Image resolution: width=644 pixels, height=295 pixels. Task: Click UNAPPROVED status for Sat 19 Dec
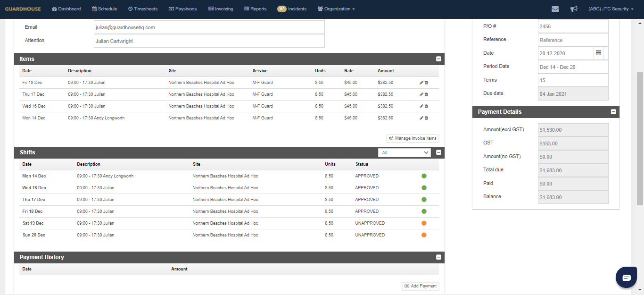point(370,223)
